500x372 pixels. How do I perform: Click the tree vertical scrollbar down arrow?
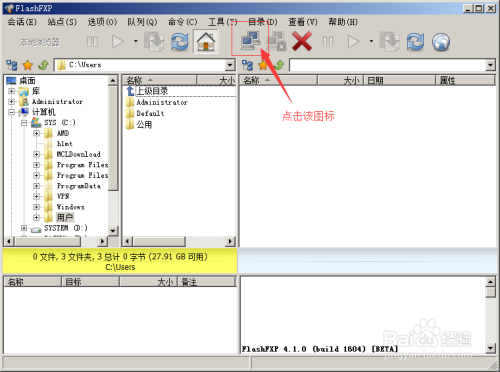click(x=113, y=231)
